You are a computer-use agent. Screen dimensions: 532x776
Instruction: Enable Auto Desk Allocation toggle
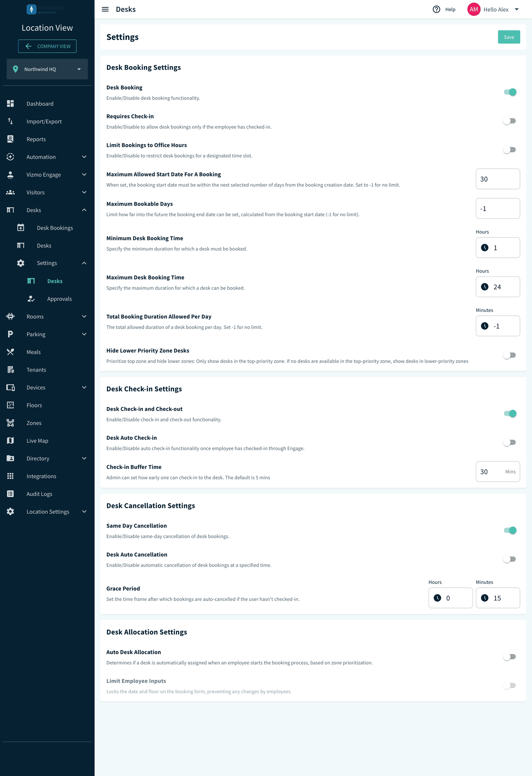pyautogui.click(x=510, y=657)
